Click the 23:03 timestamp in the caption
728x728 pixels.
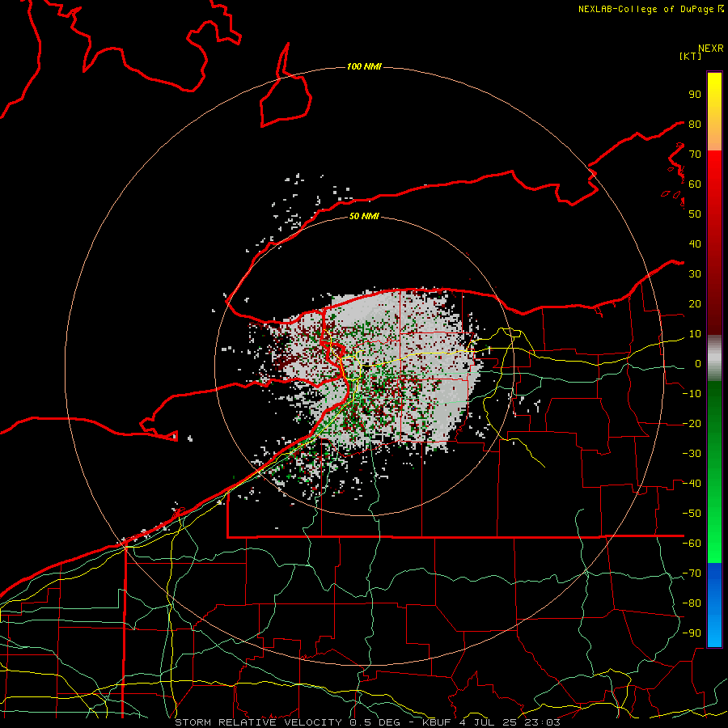[542, 722]
